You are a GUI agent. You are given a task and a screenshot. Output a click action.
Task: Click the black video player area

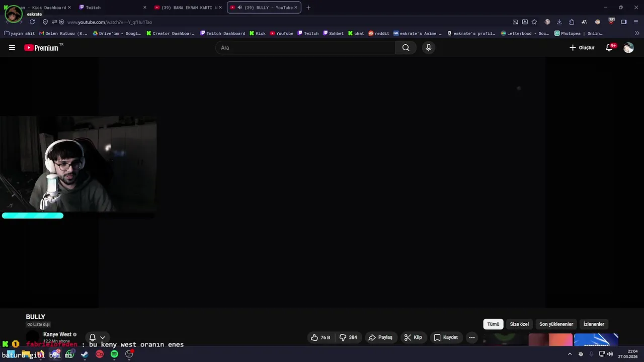click(322, 183)
